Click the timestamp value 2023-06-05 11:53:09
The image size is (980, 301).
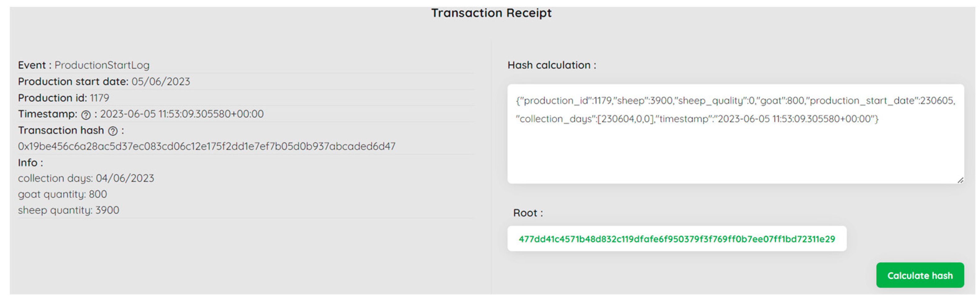pos(182,114)
